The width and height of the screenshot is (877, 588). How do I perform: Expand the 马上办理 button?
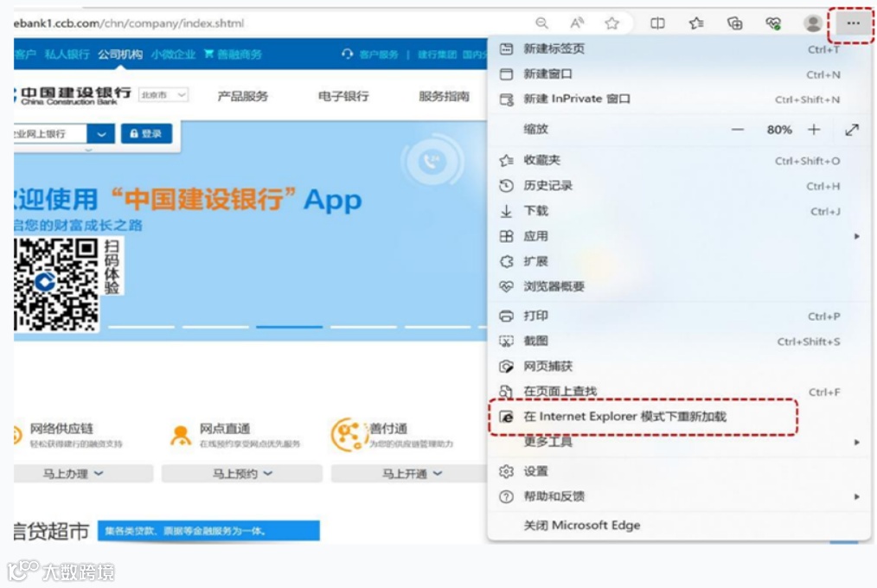point(83,473)
